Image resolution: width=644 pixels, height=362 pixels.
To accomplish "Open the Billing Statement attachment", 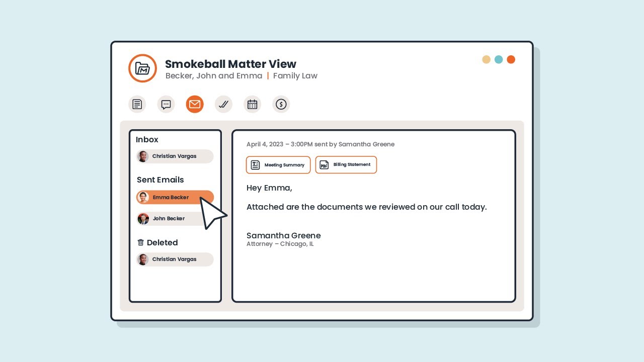I will click(346, 165).
